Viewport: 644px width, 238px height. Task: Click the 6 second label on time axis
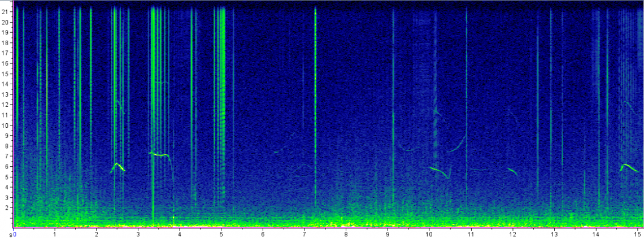pyautogui.click(x=263, y=234)
